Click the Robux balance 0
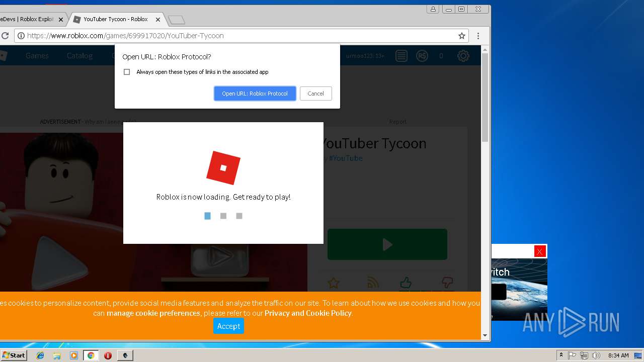This screenshot has width=644, height=362. (441, 56)
